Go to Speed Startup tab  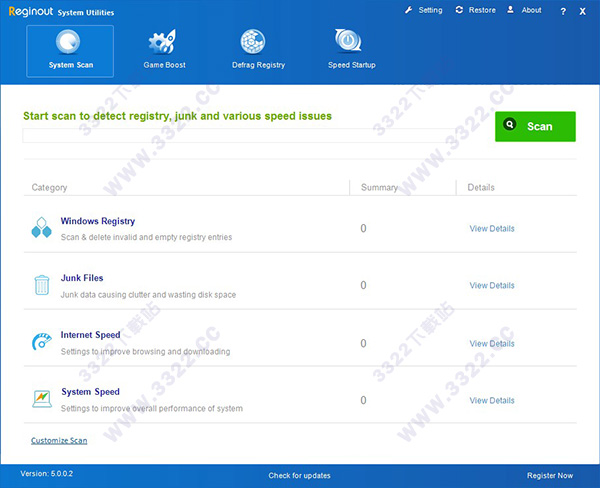pyautogui.click(x=351, y=51)
